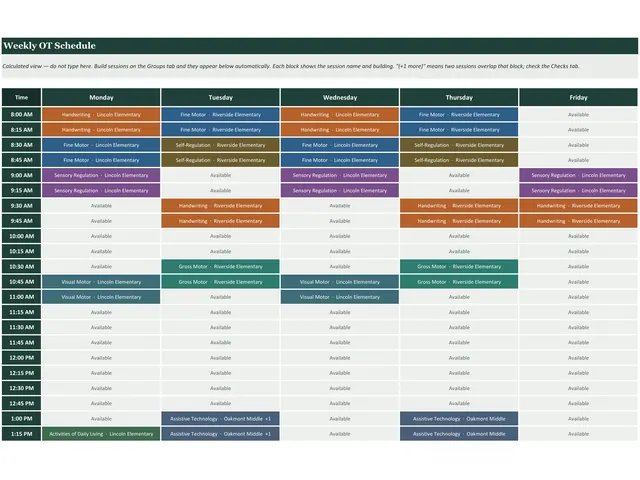Select Tuesday 8:30 AM Self-Regulation block
The image size is (640, 480).
[x=220, y=145]
